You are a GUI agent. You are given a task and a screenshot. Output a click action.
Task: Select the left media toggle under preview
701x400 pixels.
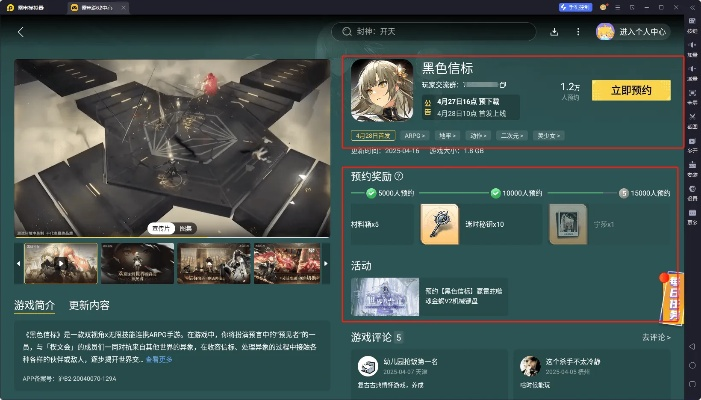pos(161,228)
